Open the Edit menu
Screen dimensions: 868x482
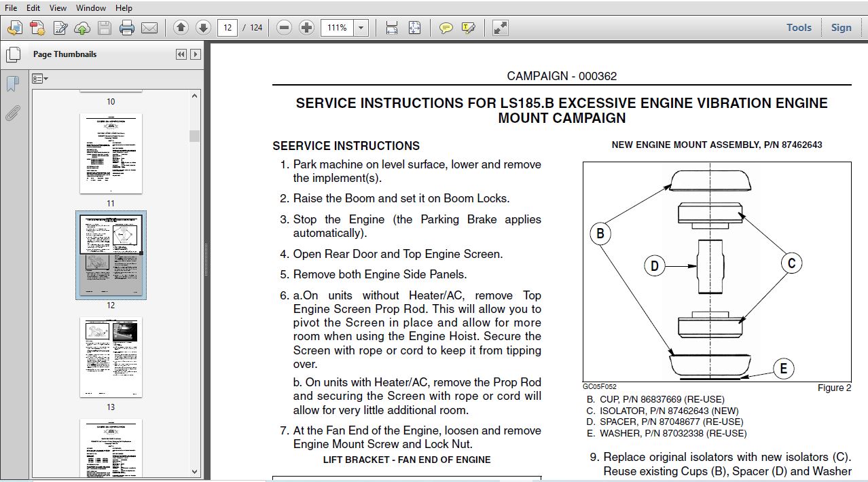click(33, 8)
